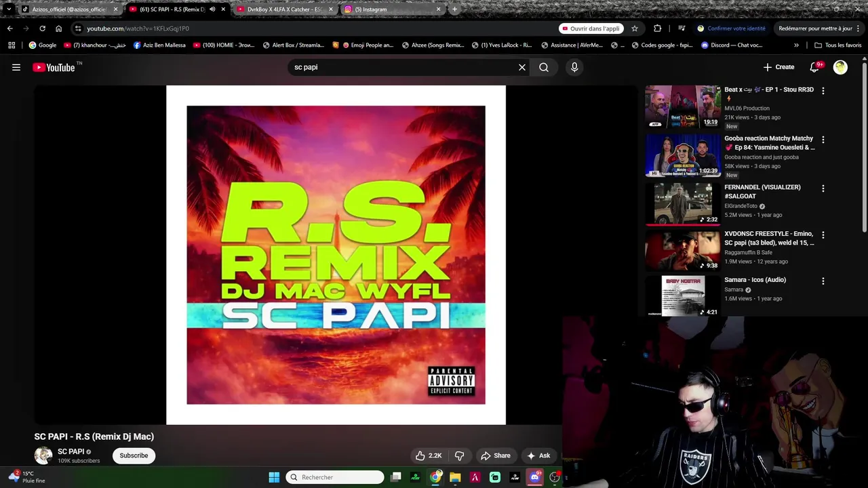Open the XVDONSC FREESTYLE video title
The image size is (868, 488).
pos(769,238)
